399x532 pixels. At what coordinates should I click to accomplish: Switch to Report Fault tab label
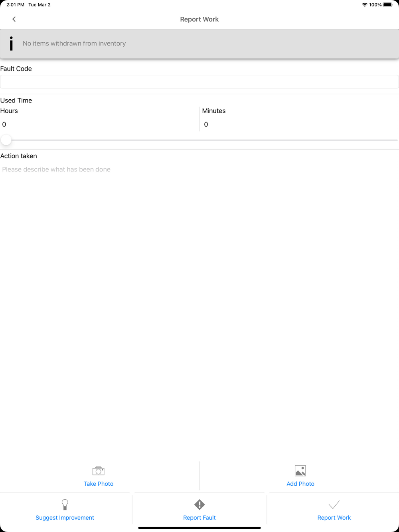(x=199, y=518)
